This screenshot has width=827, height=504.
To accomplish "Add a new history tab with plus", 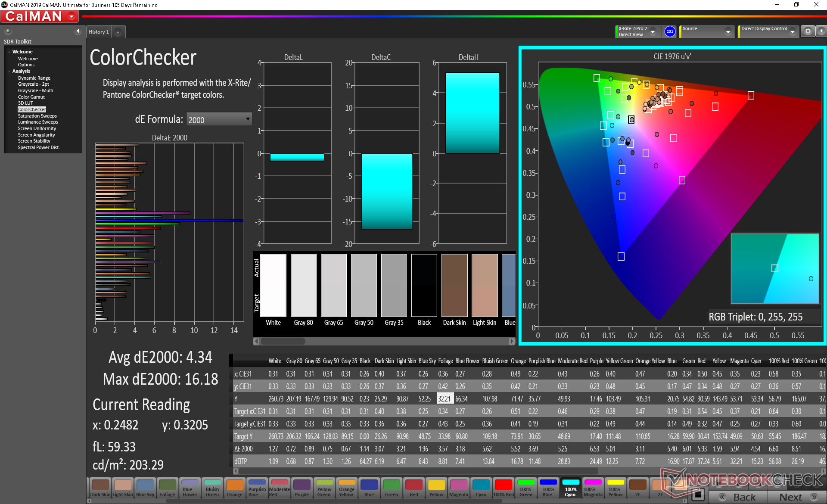I will click(x=118, y=32).
